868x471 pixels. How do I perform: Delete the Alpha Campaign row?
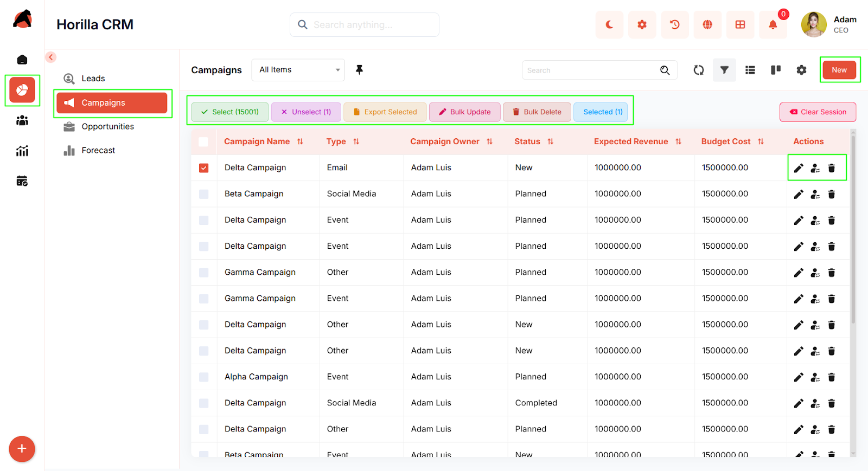click(x=831, y=377)
